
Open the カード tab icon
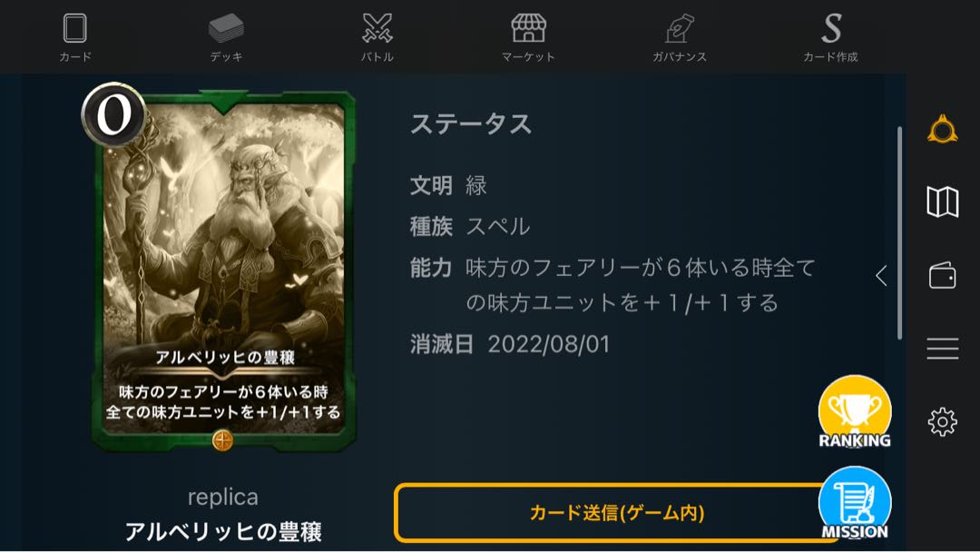(75, 28)
